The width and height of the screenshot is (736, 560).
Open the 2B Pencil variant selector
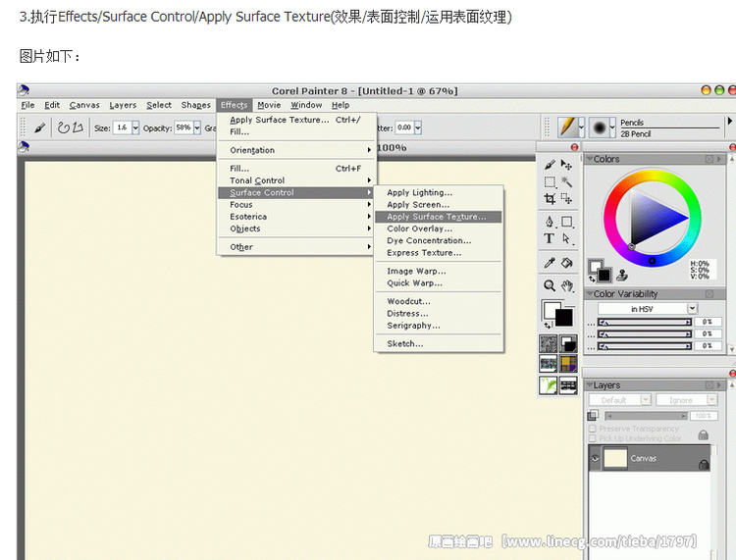click(602, 127)
